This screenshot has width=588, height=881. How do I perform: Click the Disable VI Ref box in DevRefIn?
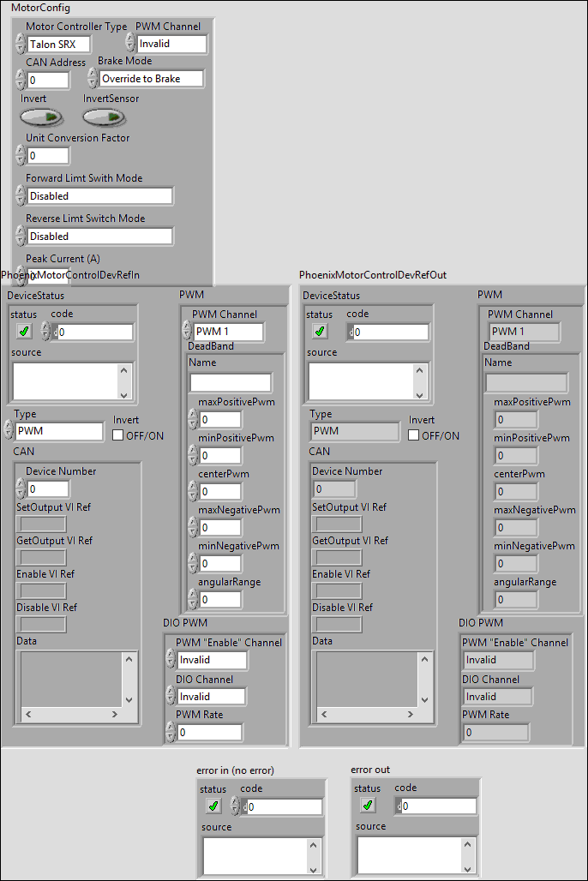pyautogui.click(x=43, y=624)
